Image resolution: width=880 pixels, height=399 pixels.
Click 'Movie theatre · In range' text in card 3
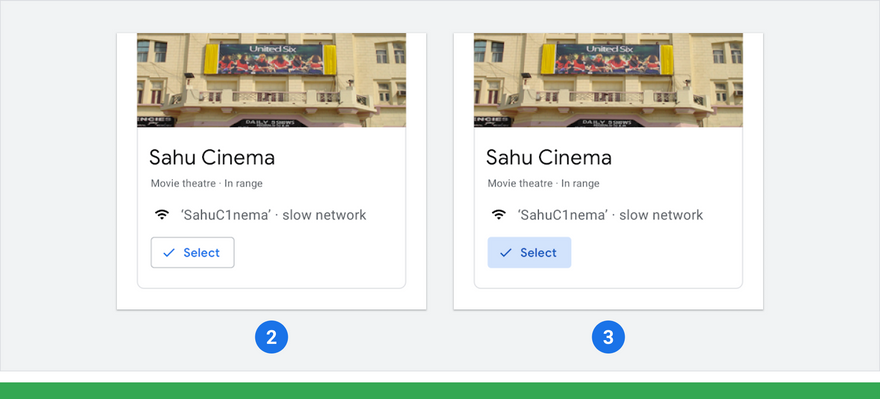543,184
